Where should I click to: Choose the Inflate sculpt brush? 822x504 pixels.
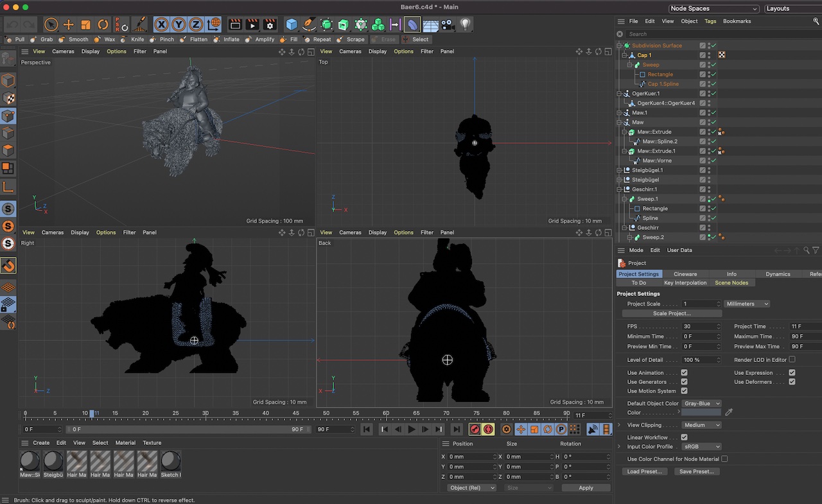(226, 39)
